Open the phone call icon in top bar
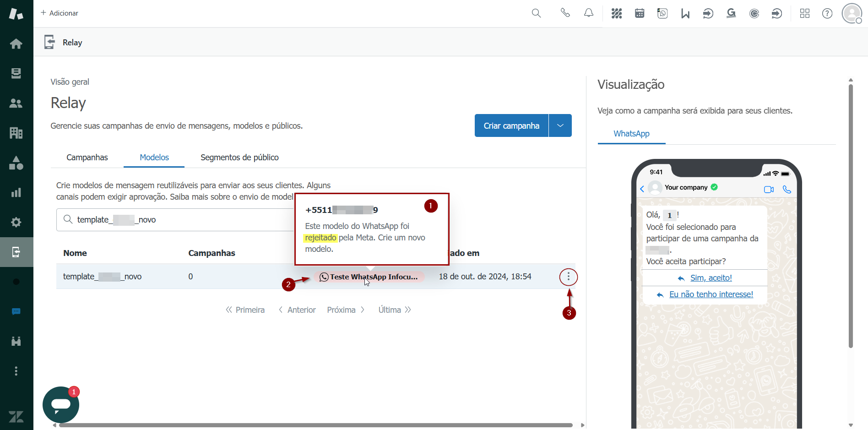The width and height of the screenshot is (868, 430). coord(565,13)
